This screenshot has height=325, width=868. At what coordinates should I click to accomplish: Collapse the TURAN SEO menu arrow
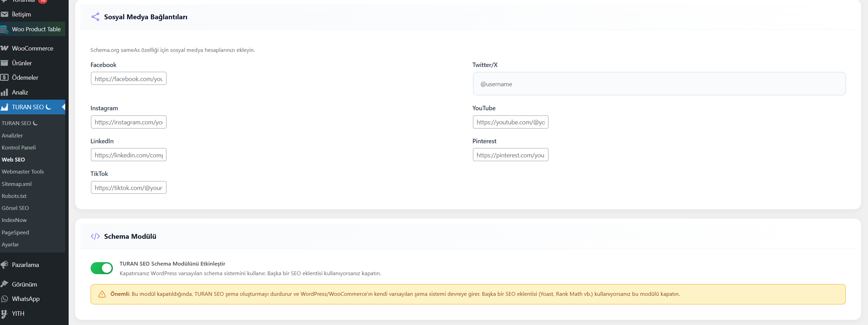(x=63, y=107)
